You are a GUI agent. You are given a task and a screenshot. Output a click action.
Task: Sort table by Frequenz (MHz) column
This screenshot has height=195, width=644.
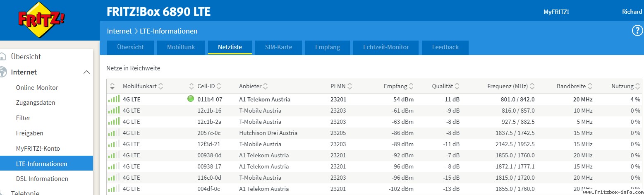pos(511,86)
